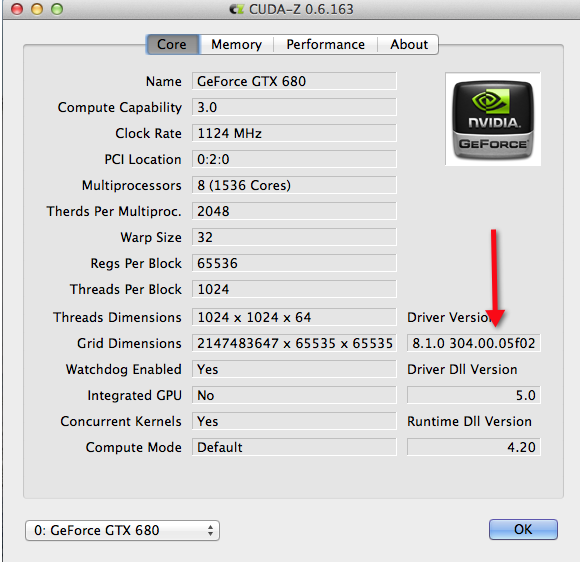Select Regs Per Block value 65536
Screen dimensions: 580x562
tap(294, 263)
